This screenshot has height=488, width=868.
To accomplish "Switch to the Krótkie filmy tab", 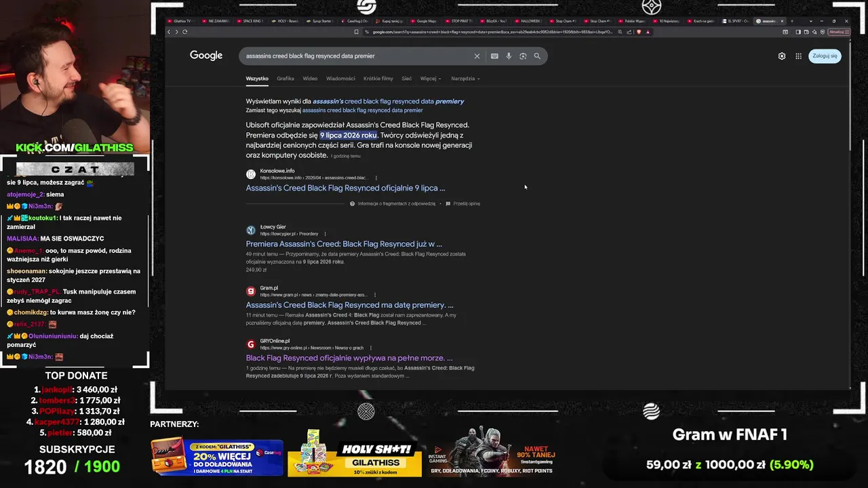I will 378,79.
